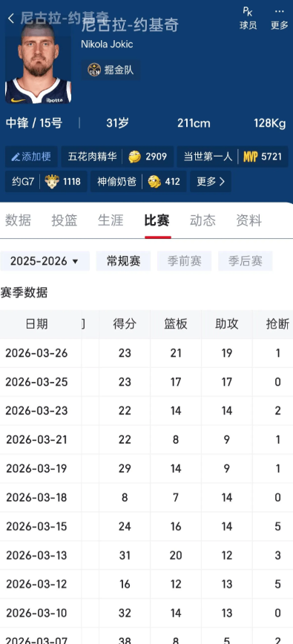Open the 更多 three-dot menu
The height and width of the screenshot is (644, 293).
point(280,19)
